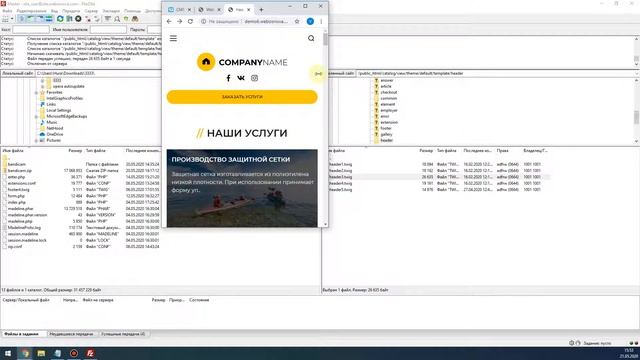Focus the Имя пользователя input field

108,29
